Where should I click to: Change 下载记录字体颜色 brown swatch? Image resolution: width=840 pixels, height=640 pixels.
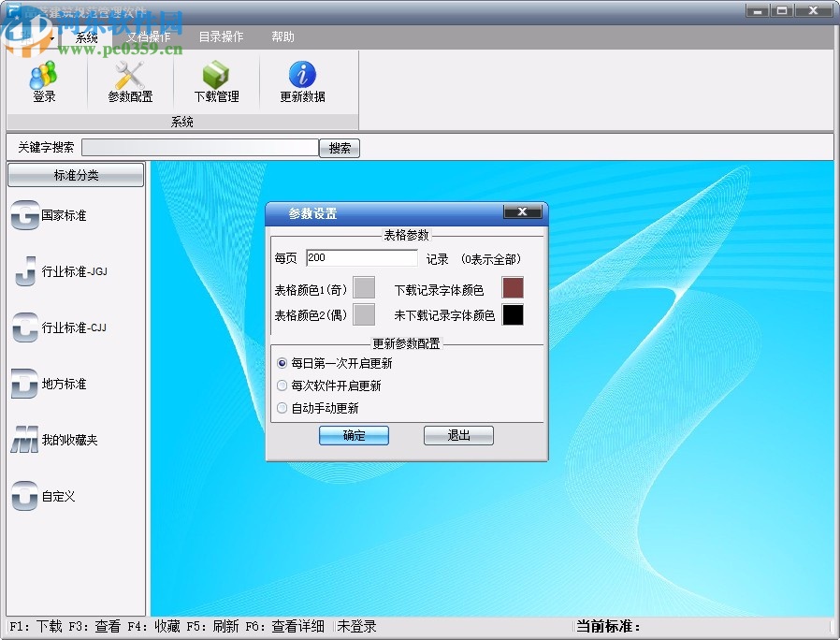pos(513,287)
